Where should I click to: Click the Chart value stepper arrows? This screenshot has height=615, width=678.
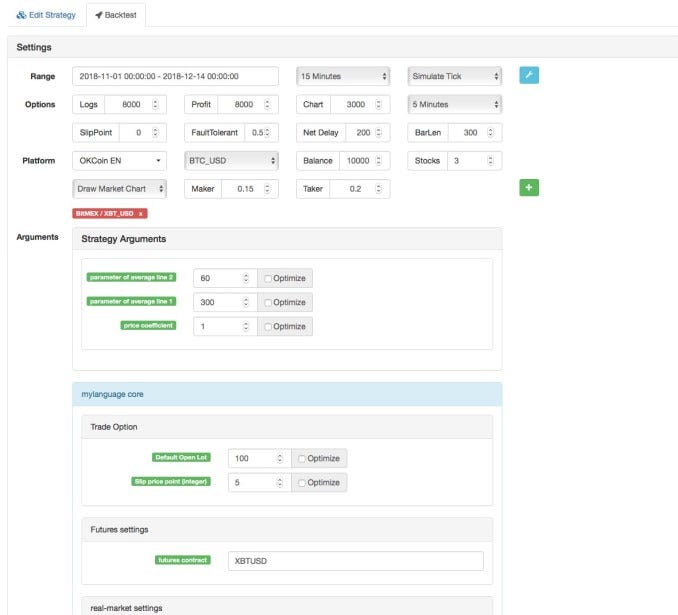pyautogui.click(x=379, y=104)
